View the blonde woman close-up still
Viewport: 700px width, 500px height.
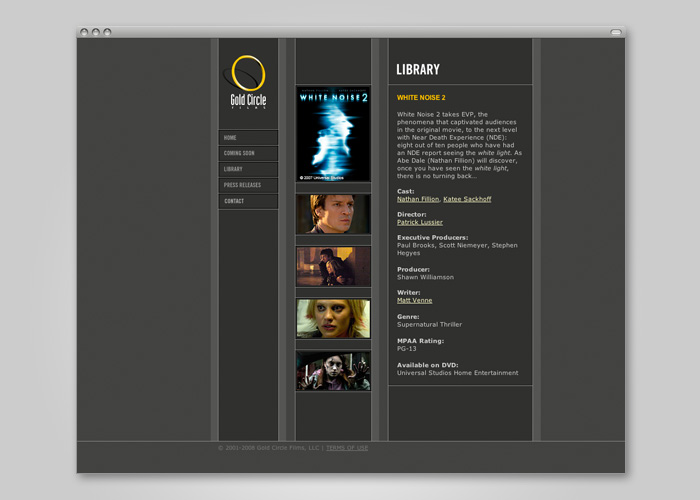[x=333, y=319]
